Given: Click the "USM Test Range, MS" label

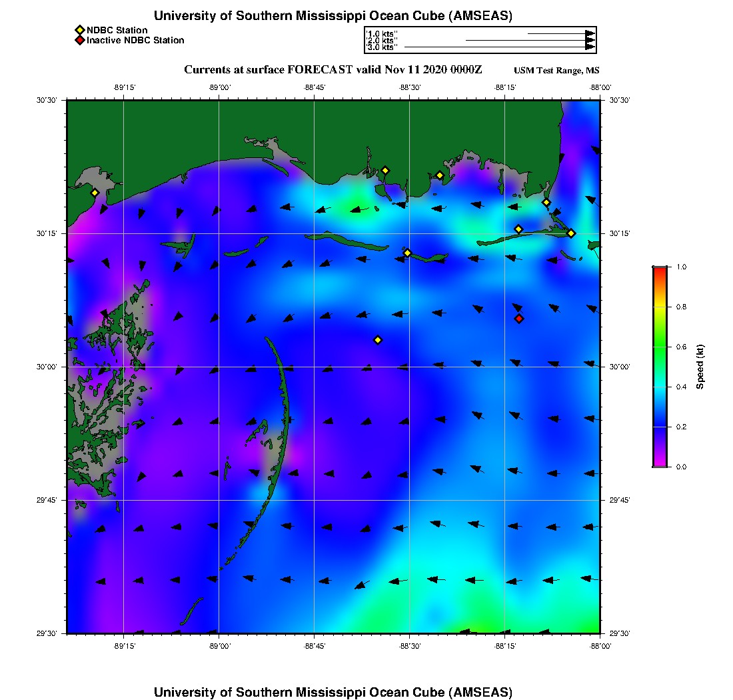Looking at the screenshot, I should pos(556,71).
